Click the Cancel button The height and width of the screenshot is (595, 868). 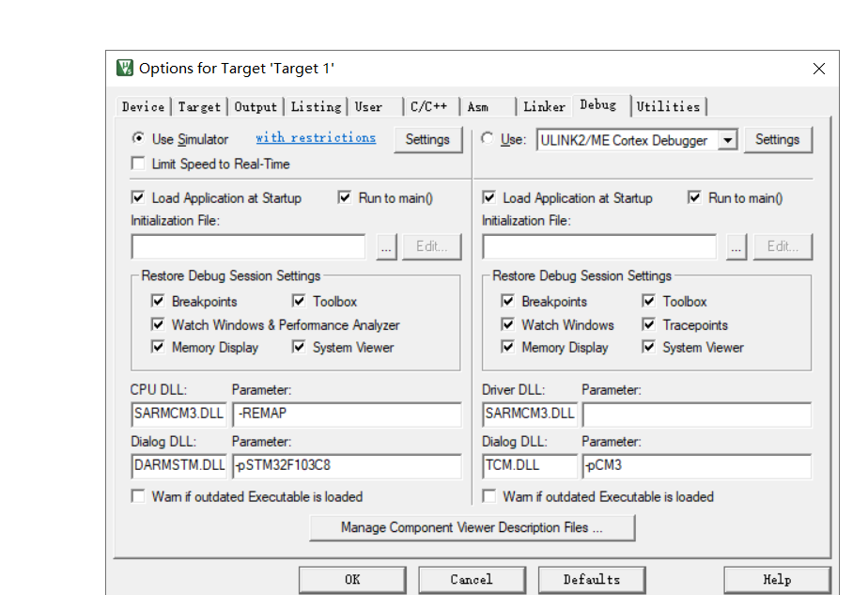coord(473,580)
